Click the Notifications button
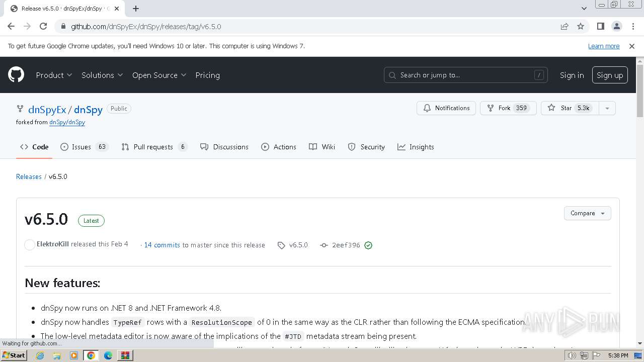644x362 pixels. 446,108
